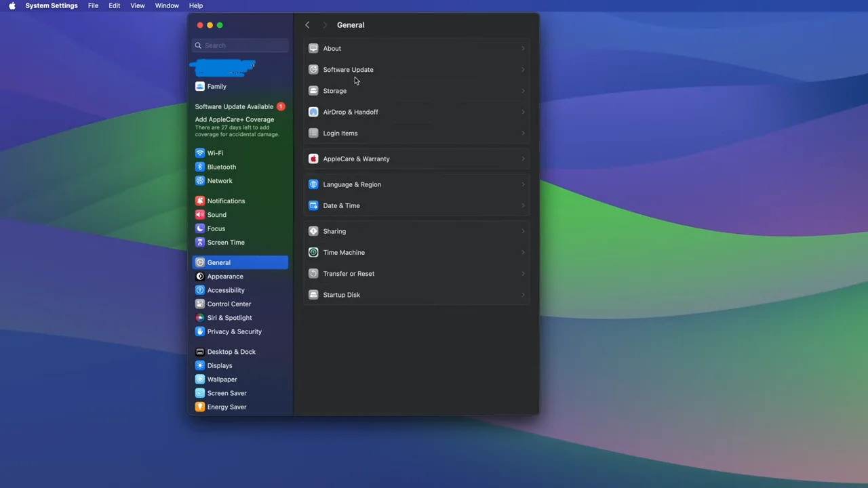Expand the Software Update row
This screenshot has height=488, width=868.
pos(522,69)
